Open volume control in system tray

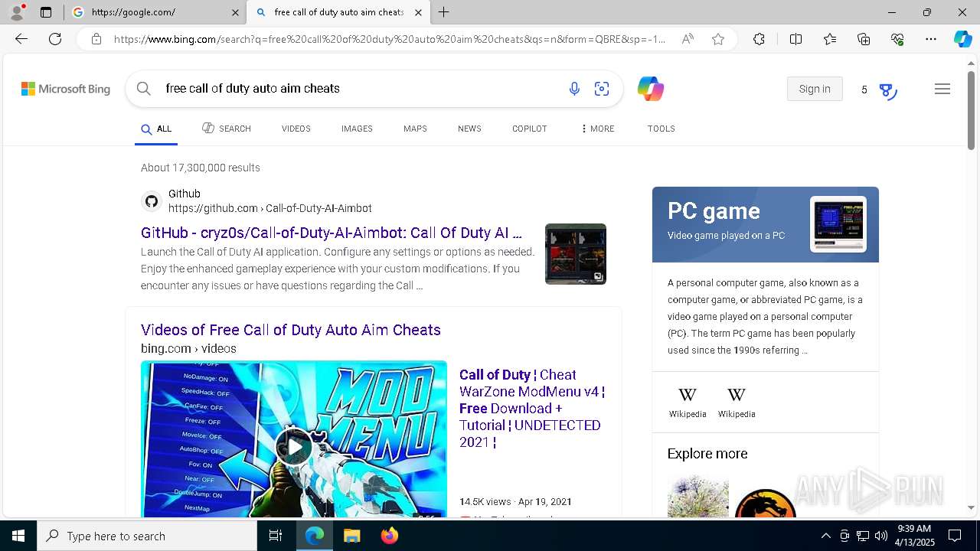(x=880, y=536)
